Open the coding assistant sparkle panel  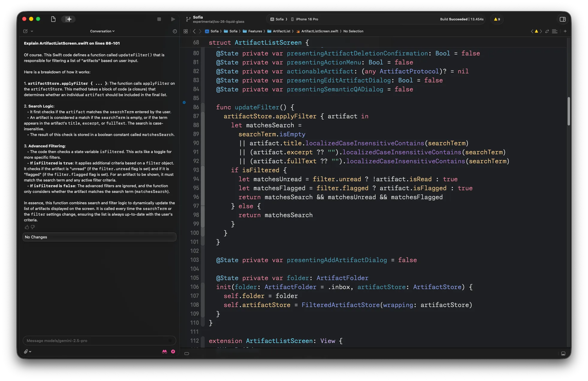[68, 19]
